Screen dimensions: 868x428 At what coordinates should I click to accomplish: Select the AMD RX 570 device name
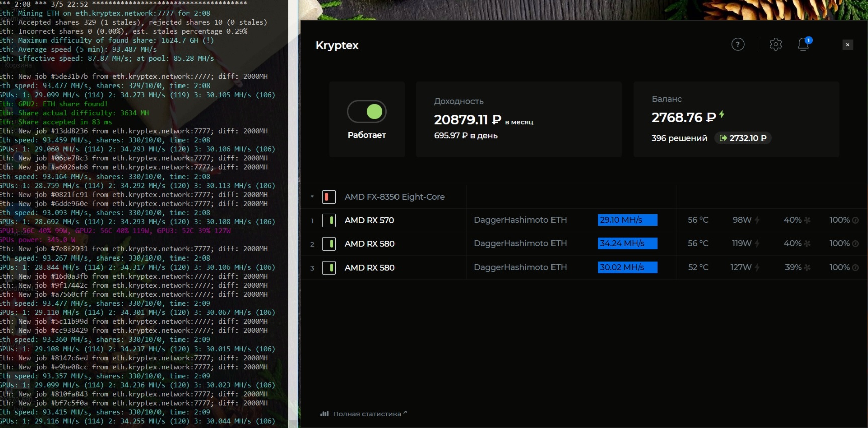click(369, 220)
